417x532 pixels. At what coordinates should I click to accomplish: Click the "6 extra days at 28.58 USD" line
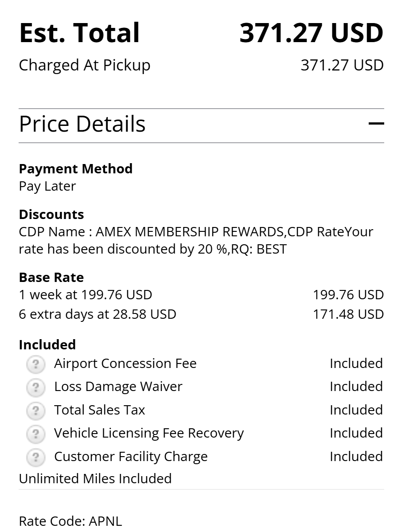(x=97, y=314)
